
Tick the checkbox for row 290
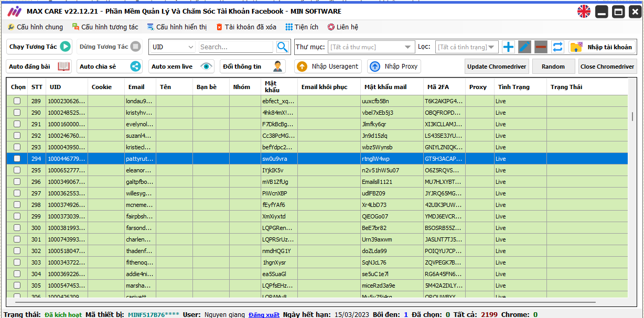click(17, 113)
